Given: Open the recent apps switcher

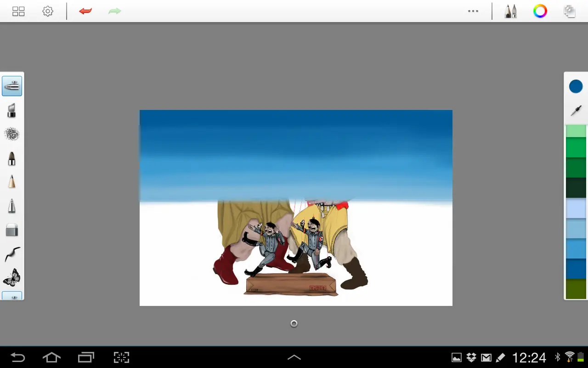Looking at the screenshot, I should [x=86, y=357].
